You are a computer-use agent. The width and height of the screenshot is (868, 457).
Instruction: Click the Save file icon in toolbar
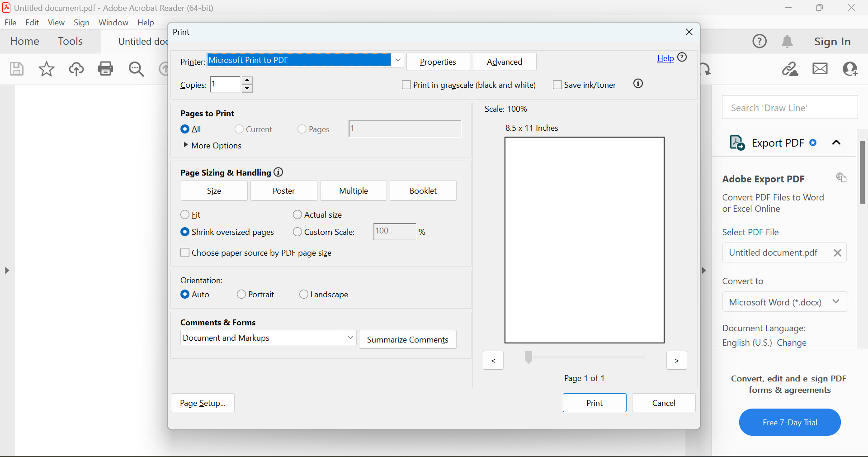17,69
